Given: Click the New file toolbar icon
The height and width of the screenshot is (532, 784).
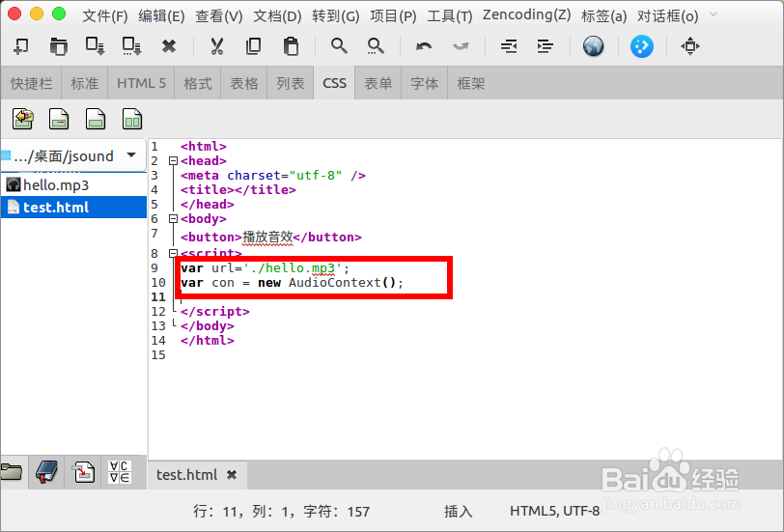Looking at the screenshot, I should click(x=21, y=46).
